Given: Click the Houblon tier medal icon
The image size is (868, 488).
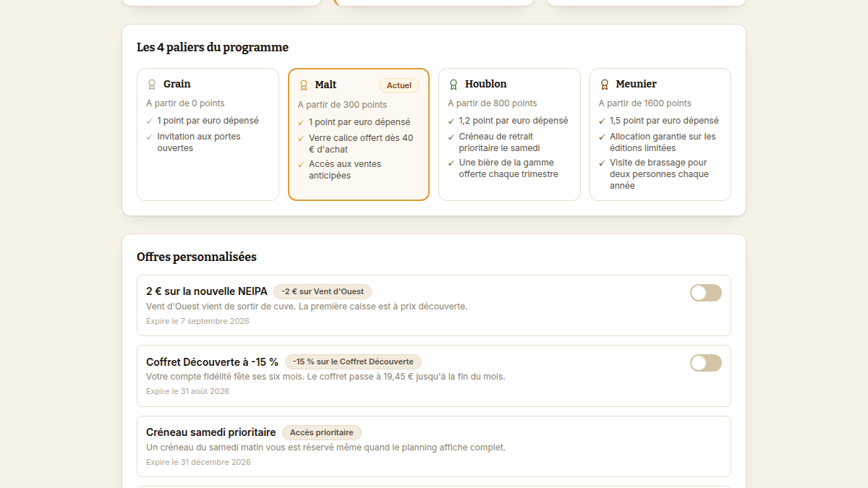Looking at the screenshot, I should 454,85.
